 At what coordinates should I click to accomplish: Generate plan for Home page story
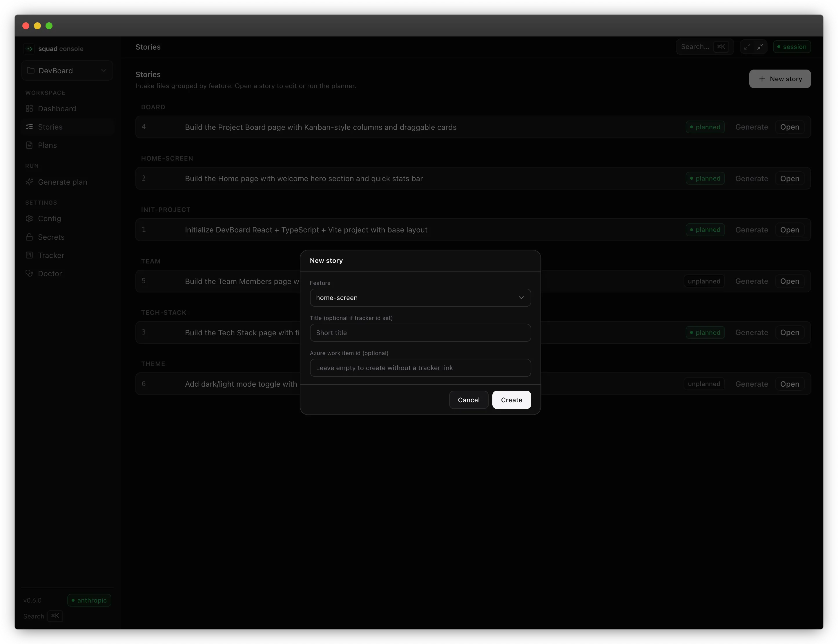click(x=751, y=178)
